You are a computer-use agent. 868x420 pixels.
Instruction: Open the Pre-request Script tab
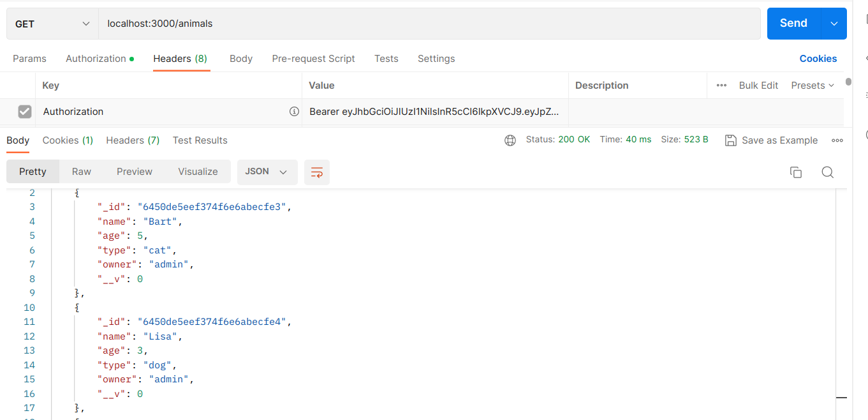(x=313, y=59)
